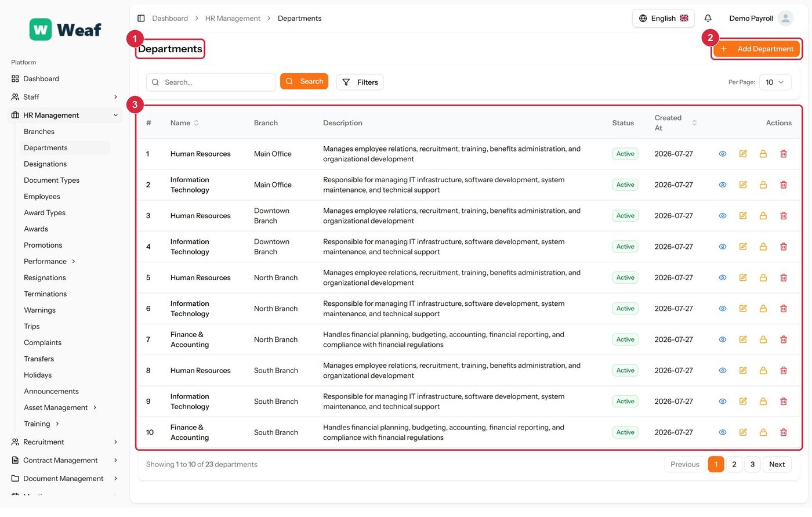812x517 pixels.
Task: Click the eye icon in row 5
Action: [723, 277]
